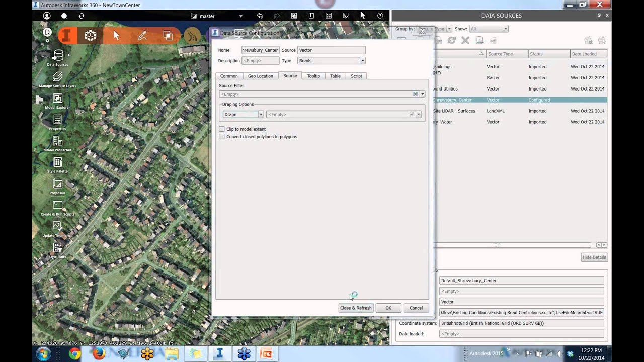Viewport: 644px width, 362px height.
Task: Switch to the Tooltip tab
Action: click(313, 76)
